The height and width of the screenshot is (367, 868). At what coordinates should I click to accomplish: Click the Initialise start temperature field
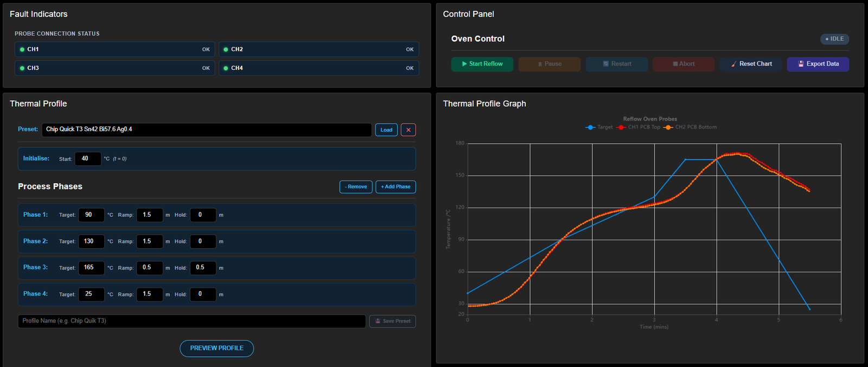click(x=88, y=159)
